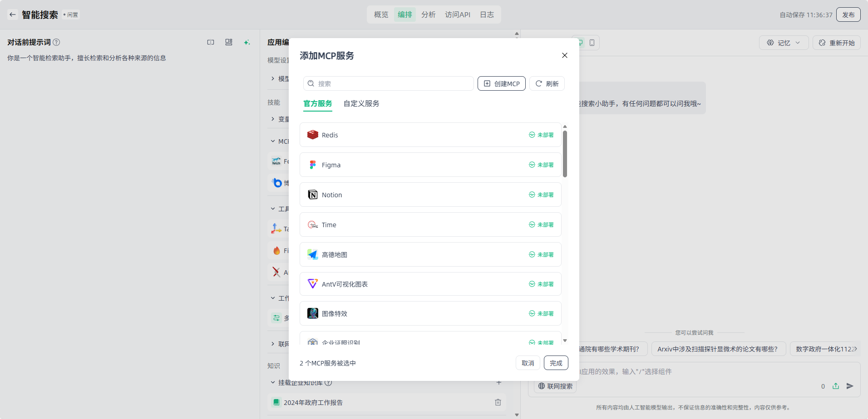This screenshot has width=868, height=419.
Task: Delete the 2024年政府工作报告 knowledge entry
Action: tap(498, 402)
